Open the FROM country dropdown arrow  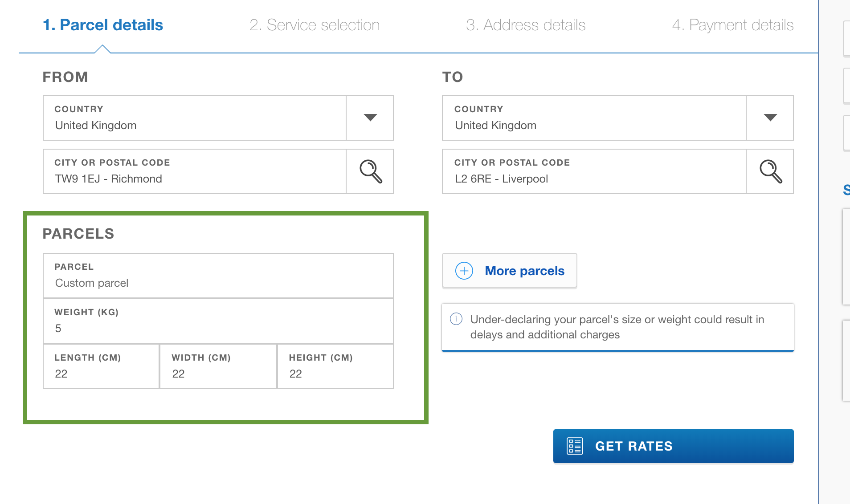tap(370, 118)
